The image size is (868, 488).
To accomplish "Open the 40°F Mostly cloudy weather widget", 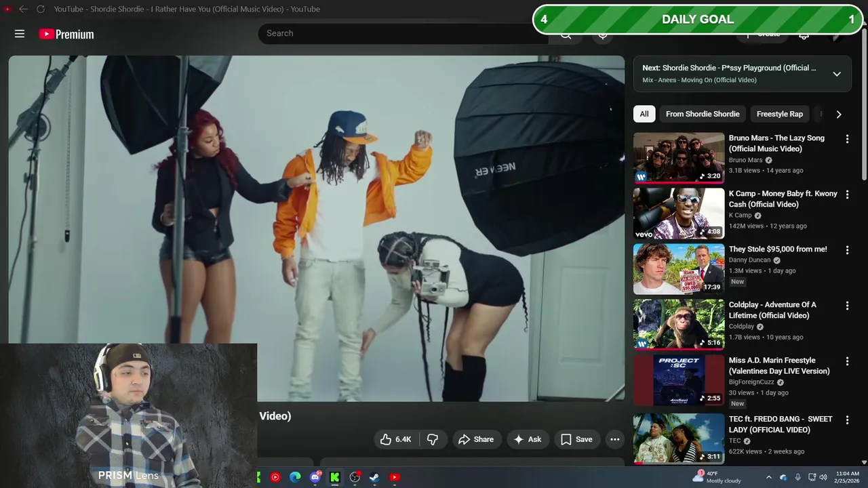I will tap(717, 476).
